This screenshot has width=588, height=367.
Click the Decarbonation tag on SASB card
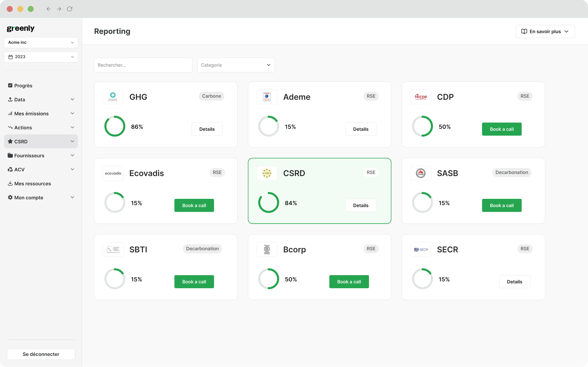(512, 172)
